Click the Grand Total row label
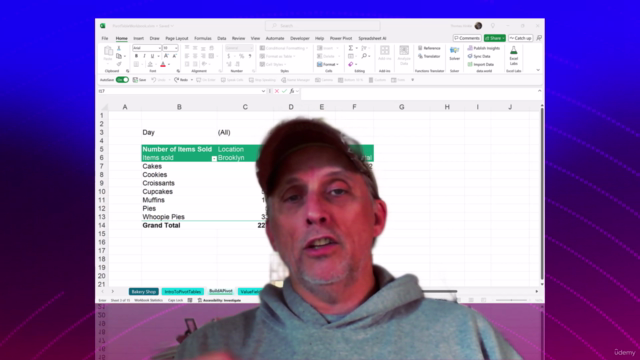The height and width of the screenshot is (360, 640). pyautogui.click(x=161, y=225)
